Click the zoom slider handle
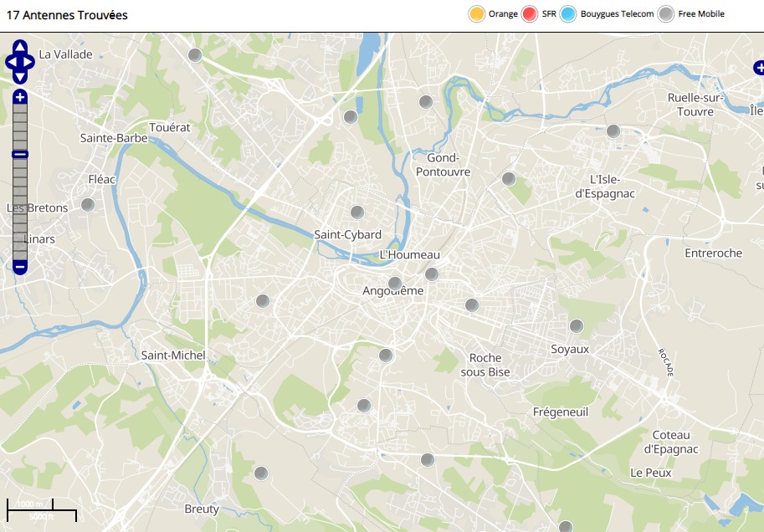This screenshot has height=532, width=764. point(20,154)
